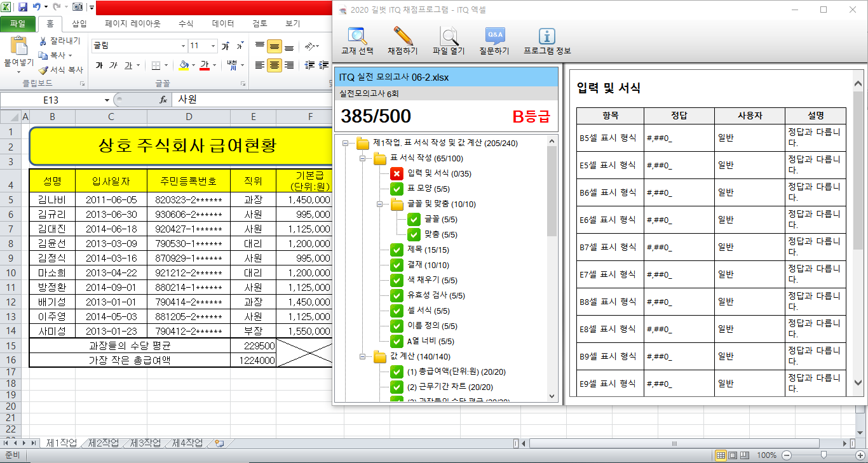Save the workbook with the floppy icon
The image size is (868, 463).
(x=23, y=7)
